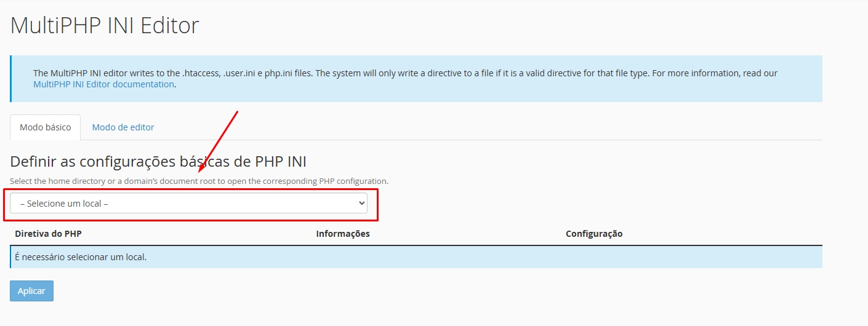Click the Diretiva do PHP column header
The height and width of the screenshot is (326, 868).
click(48, 234)
